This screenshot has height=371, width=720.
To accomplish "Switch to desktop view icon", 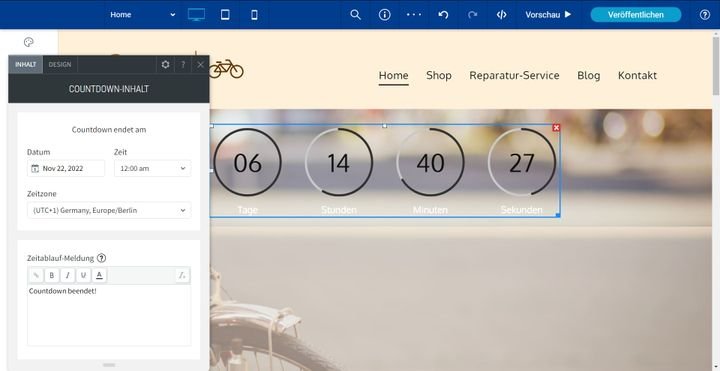I will click(x=197, y=15).
